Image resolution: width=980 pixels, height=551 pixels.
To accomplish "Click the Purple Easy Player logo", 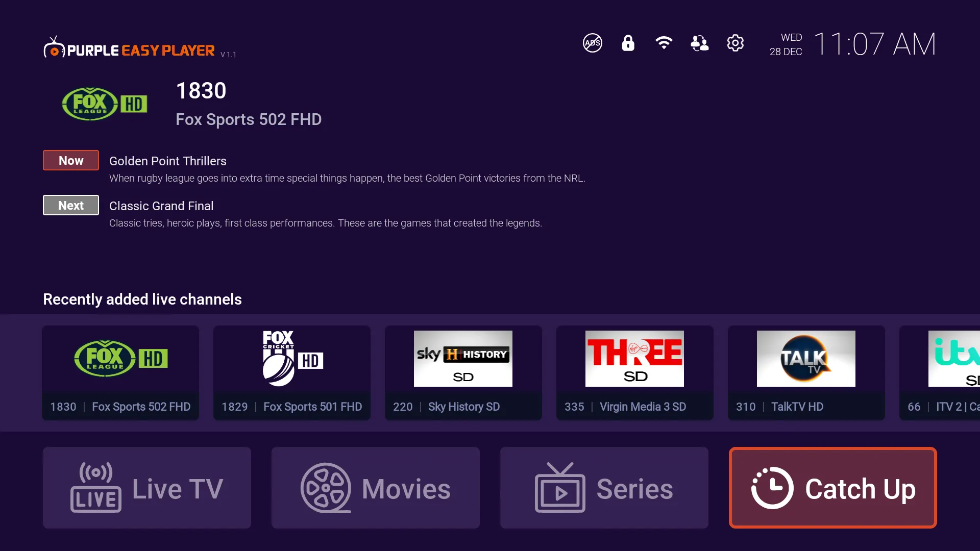I will [x=129, y=48].
